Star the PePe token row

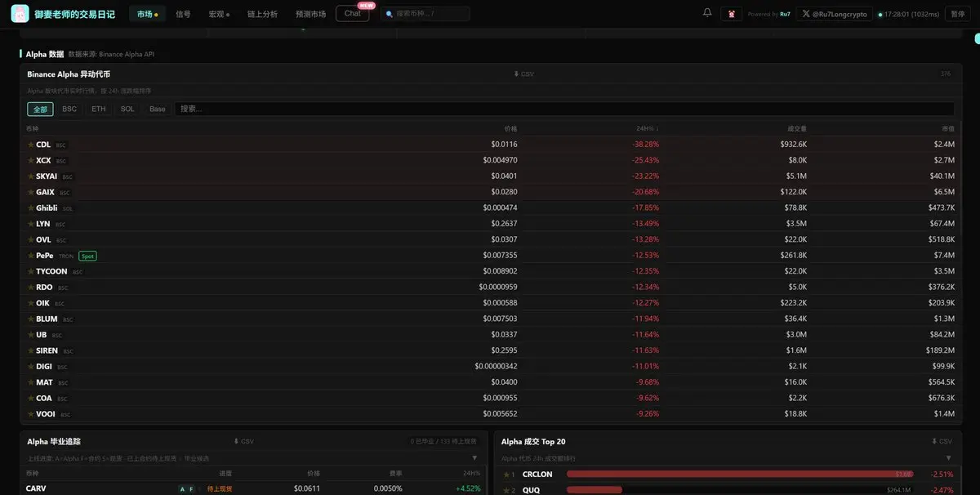[31, 256]
